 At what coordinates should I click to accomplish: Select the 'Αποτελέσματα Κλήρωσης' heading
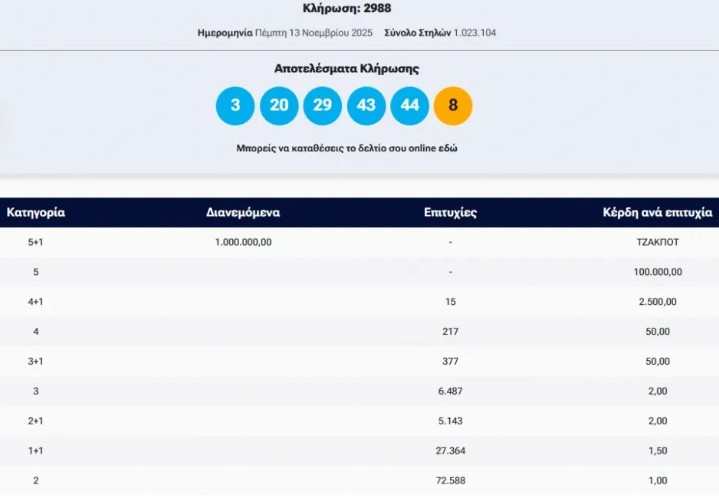tap(346, 69)
